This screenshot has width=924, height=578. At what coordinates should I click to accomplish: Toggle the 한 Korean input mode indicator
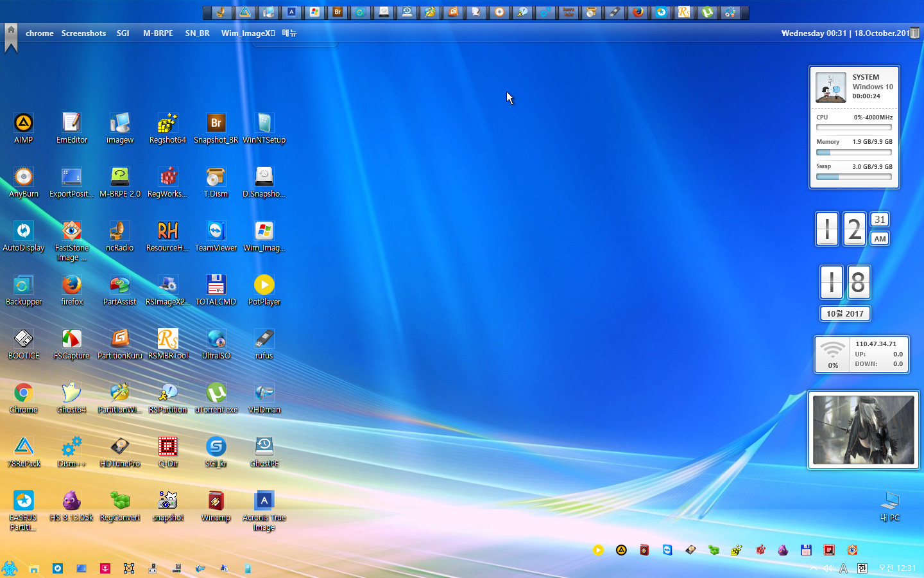pyautogui.click(x=862, y=568)
